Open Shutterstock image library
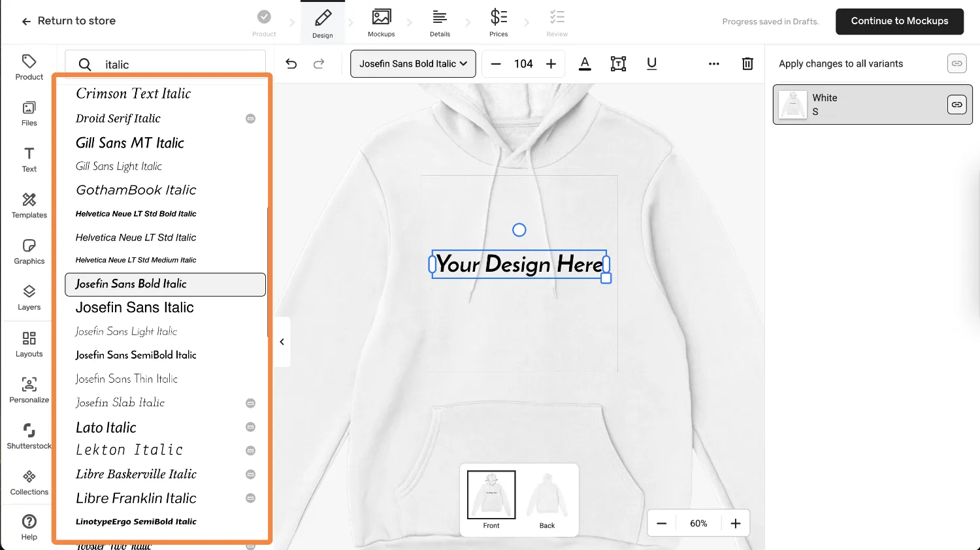Screen dimensions: 980x550 point(29,436)
